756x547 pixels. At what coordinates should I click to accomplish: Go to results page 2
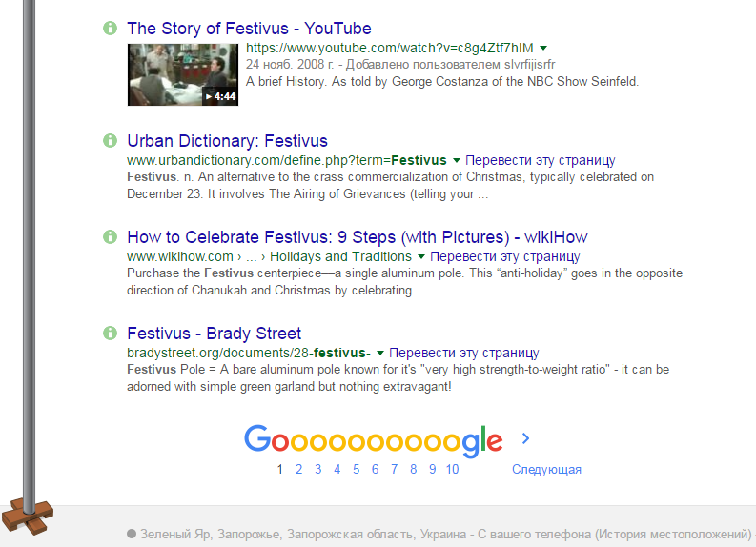tap(299, 469)
